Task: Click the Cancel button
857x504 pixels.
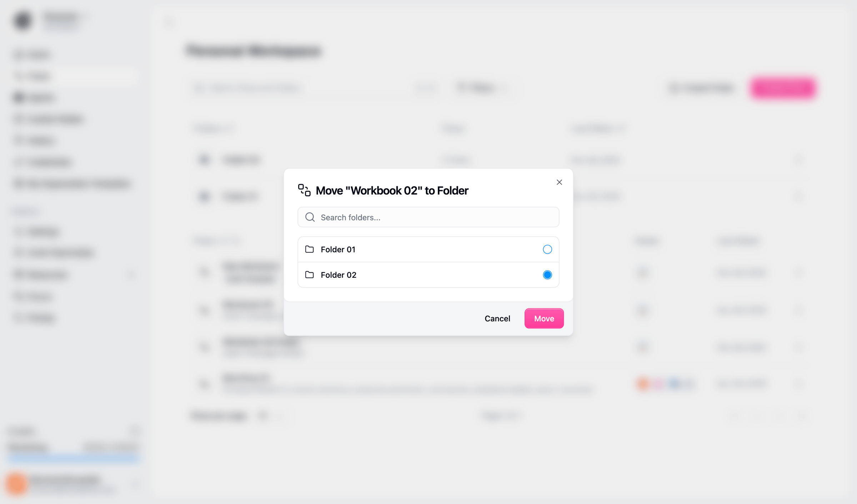Action: point(497,318)
